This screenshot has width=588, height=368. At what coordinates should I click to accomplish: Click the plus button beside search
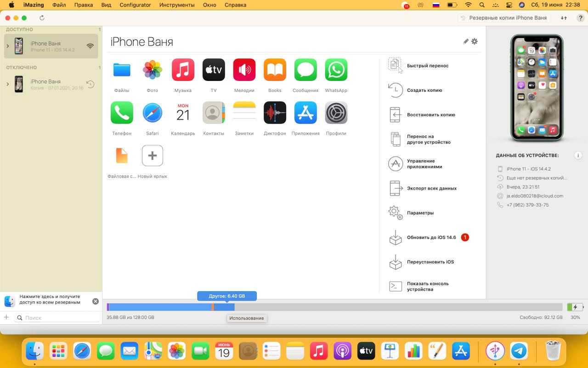click(x=6, y=317)
